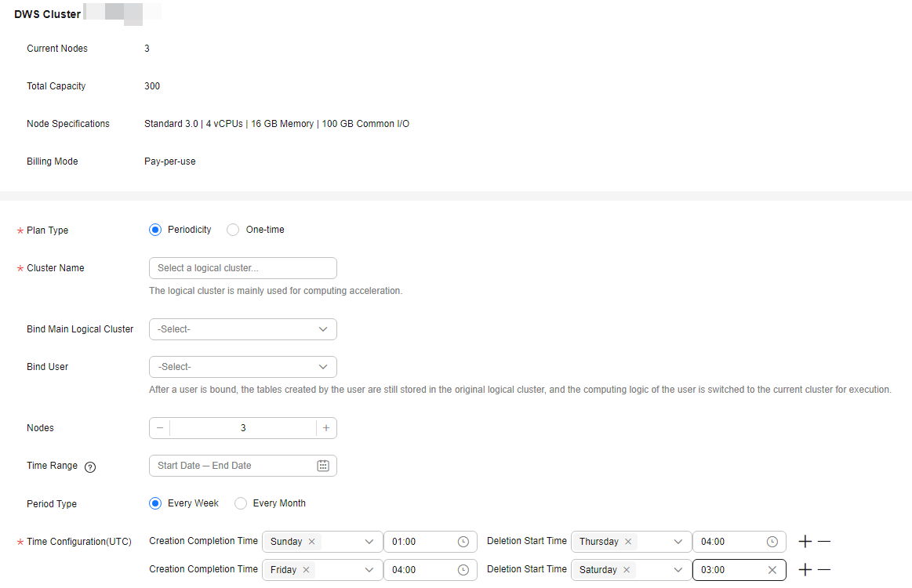Click the plus icon in the first time configuration row
This screenshot has width=912, height=588.
click(x=805, y=542)
